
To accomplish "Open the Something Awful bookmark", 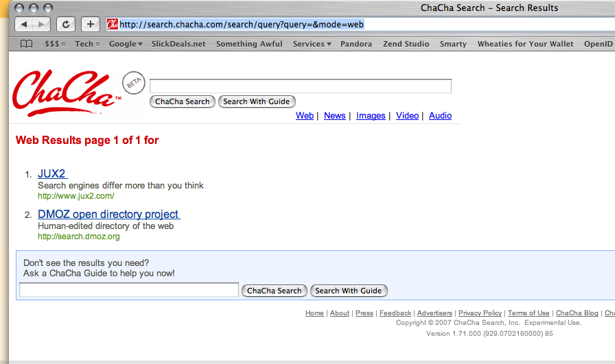I will coord(249,44).
